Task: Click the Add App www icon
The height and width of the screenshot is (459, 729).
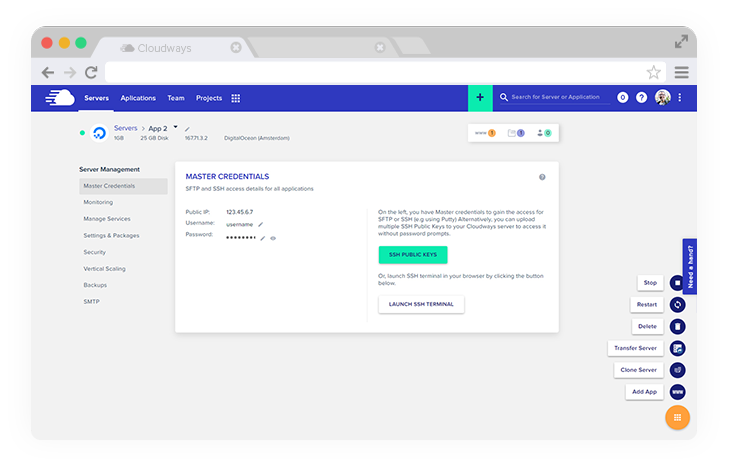Action: tap(678, 392)
